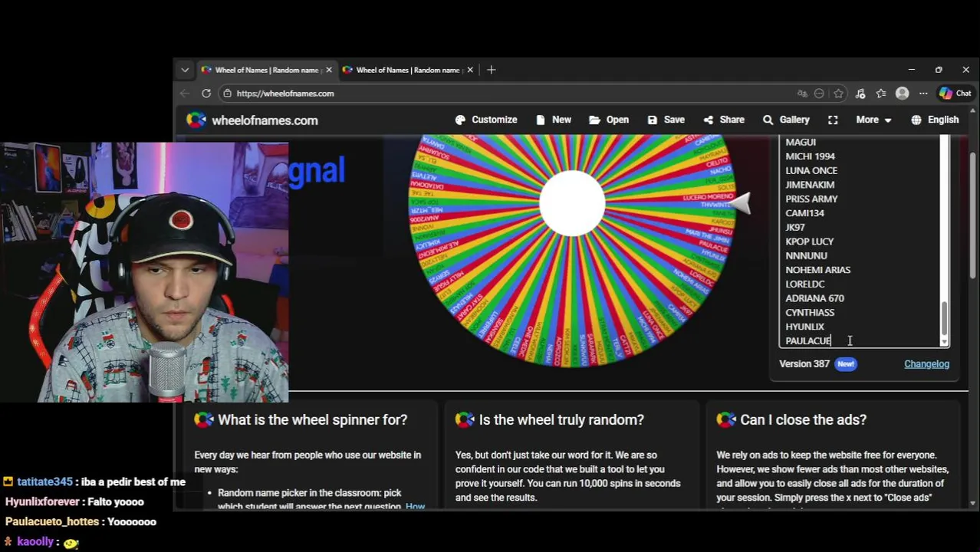Add page to favorites star
This screenshot has width=980, height=552.
(839, 94)
